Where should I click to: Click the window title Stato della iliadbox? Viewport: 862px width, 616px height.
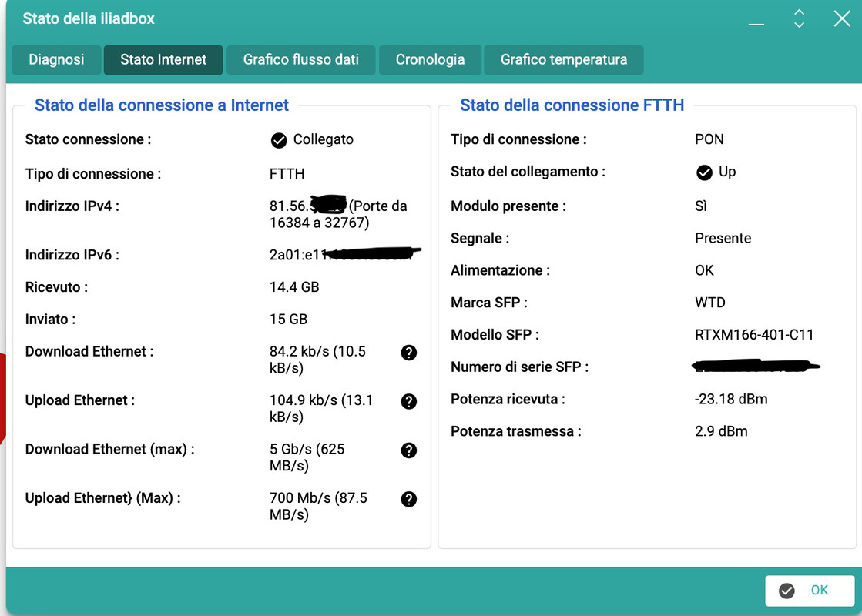click(89, 18)
